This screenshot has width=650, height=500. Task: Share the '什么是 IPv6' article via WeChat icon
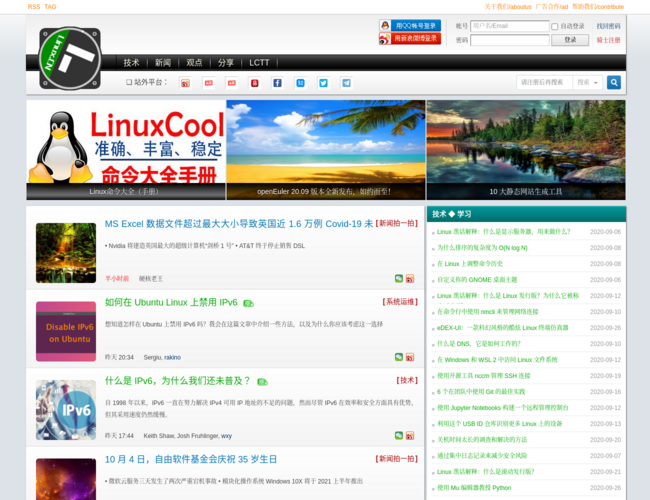click(399, 435)
